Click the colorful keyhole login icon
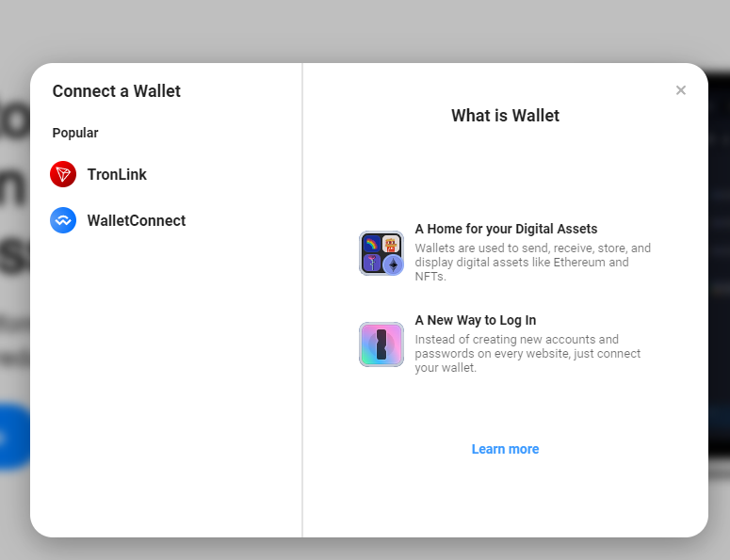 (381, 344)
